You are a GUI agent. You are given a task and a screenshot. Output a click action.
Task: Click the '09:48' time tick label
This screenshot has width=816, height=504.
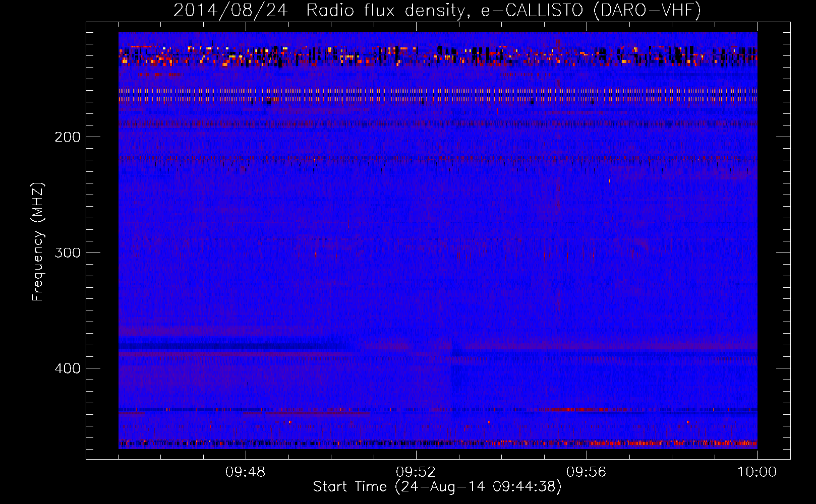pos(246,472)
